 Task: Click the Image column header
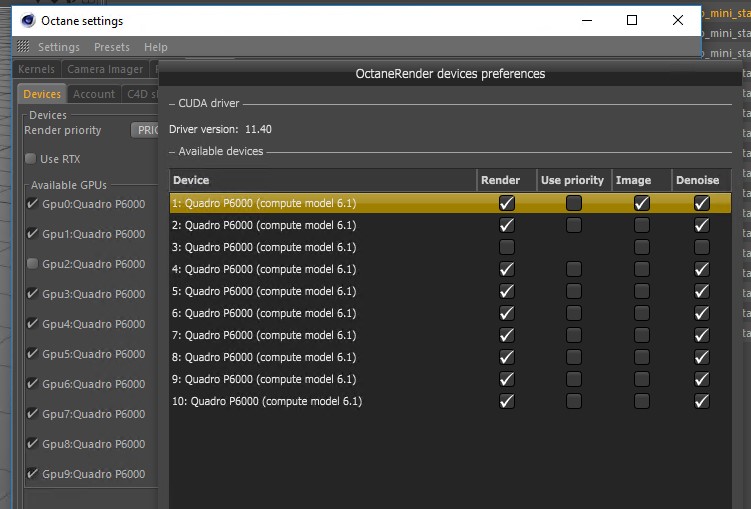(x=642, y=180)
